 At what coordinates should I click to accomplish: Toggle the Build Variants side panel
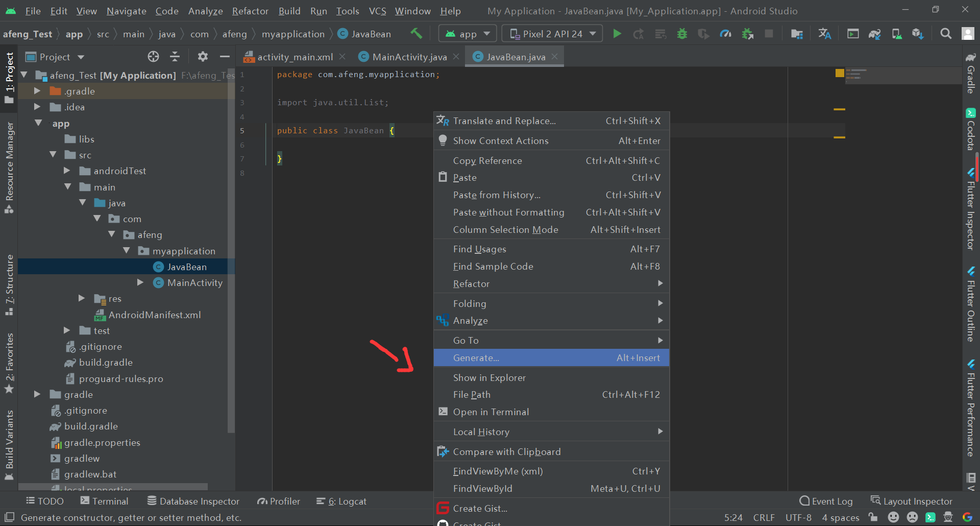9,445
